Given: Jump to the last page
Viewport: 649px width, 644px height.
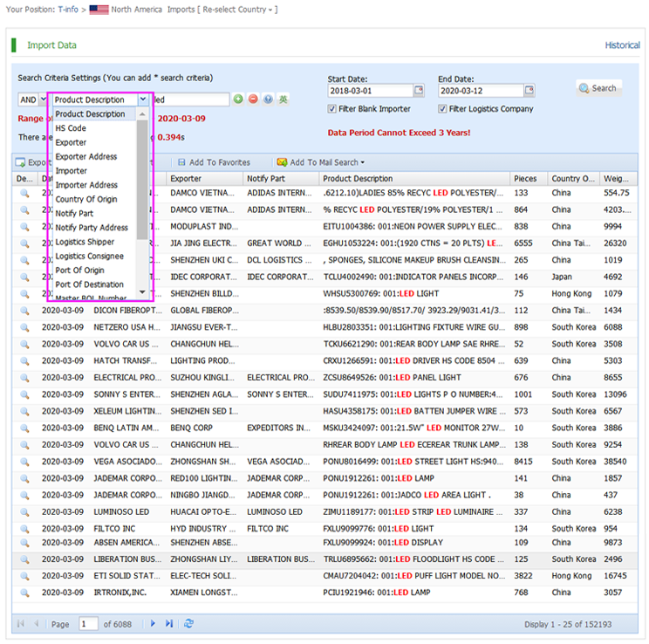Looking at the screenshot, I should pyautogui.click(x=169, y=623).
